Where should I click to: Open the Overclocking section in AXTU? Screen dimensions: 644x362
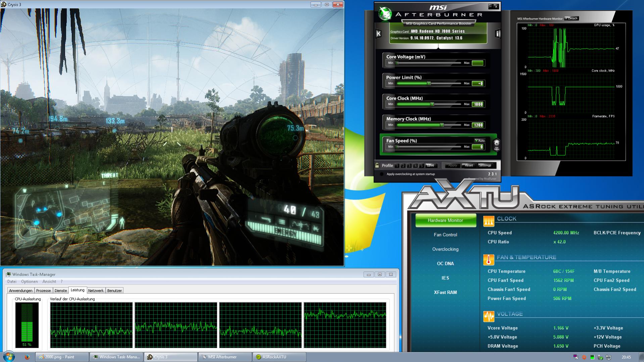(445, 249)
